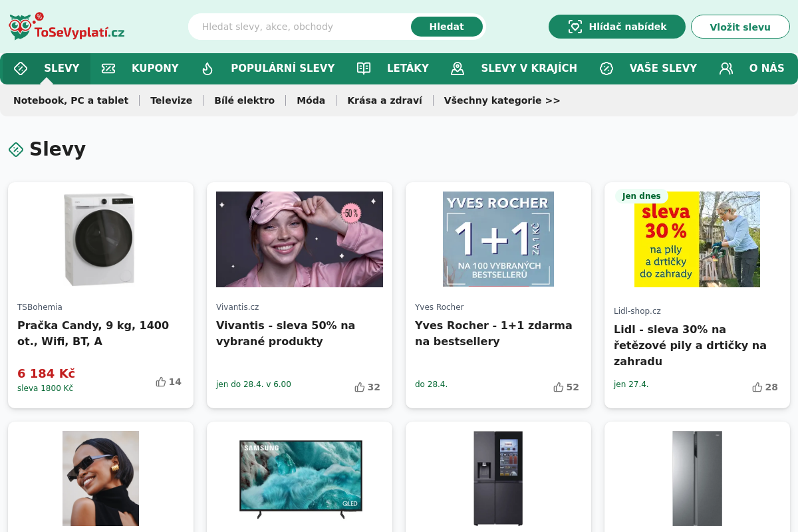
Task: Open Pračka Candy washing machine image
Action: [x=100, y=239]
